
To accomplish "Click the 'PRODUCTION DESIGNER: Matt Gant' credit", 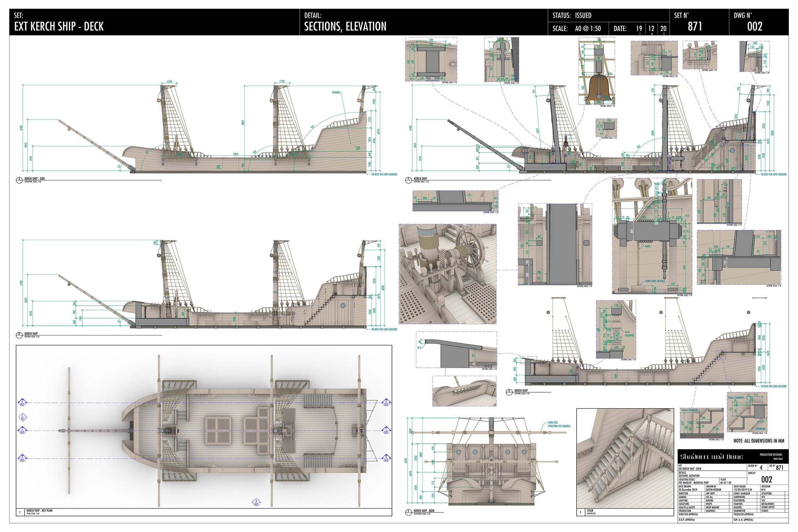I will click(x=771, y=456).
